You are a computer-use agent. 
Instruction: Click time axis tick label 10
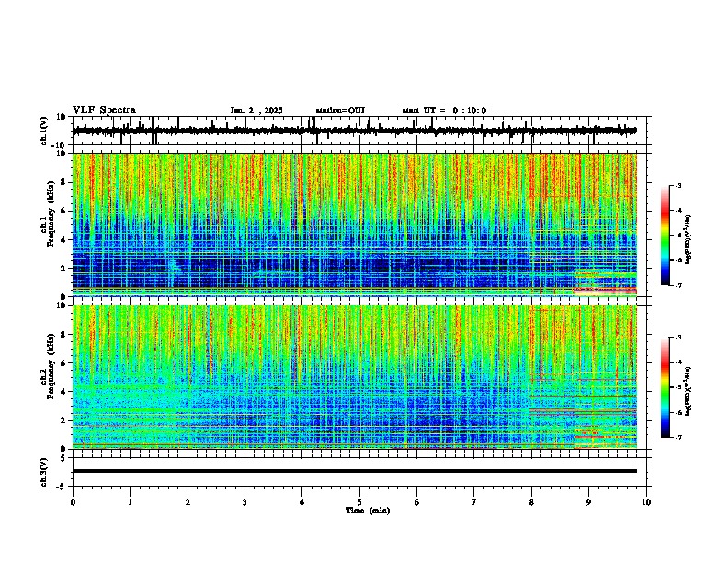pos(646,502)
